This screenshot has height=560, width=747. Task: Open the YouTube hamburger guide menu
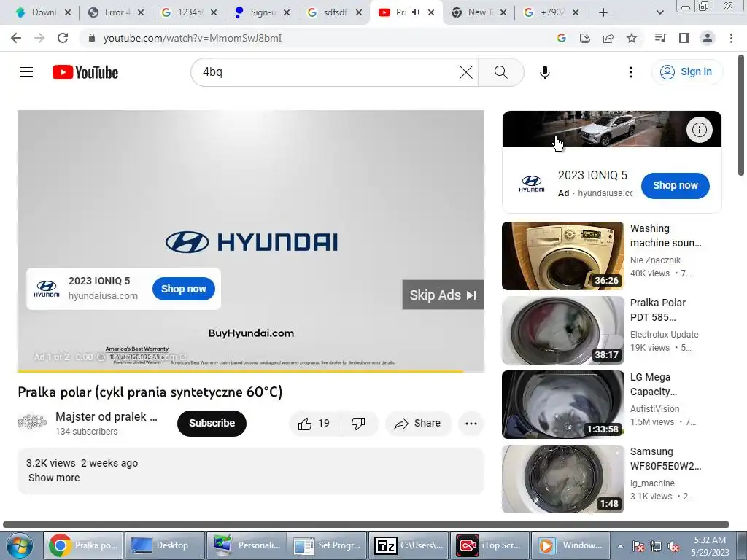click(26, 72)
